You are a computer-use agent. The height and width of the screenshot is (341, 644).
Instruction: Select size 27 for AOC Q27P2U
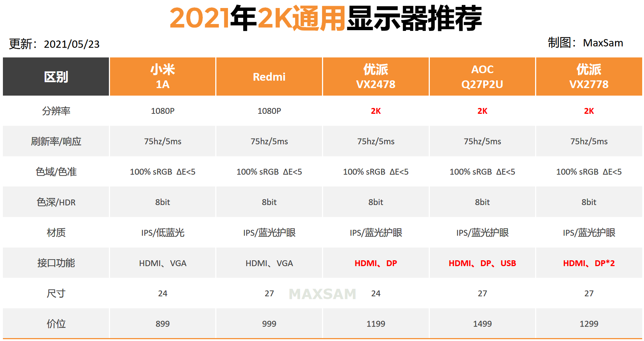[482, 293]
